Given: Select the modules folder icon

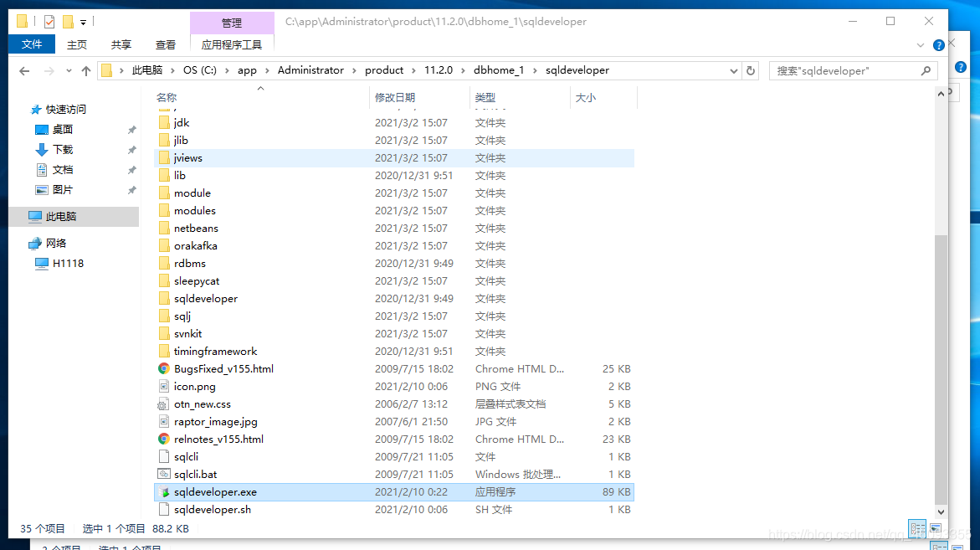Looking at the screenshot, I should 164,211.
